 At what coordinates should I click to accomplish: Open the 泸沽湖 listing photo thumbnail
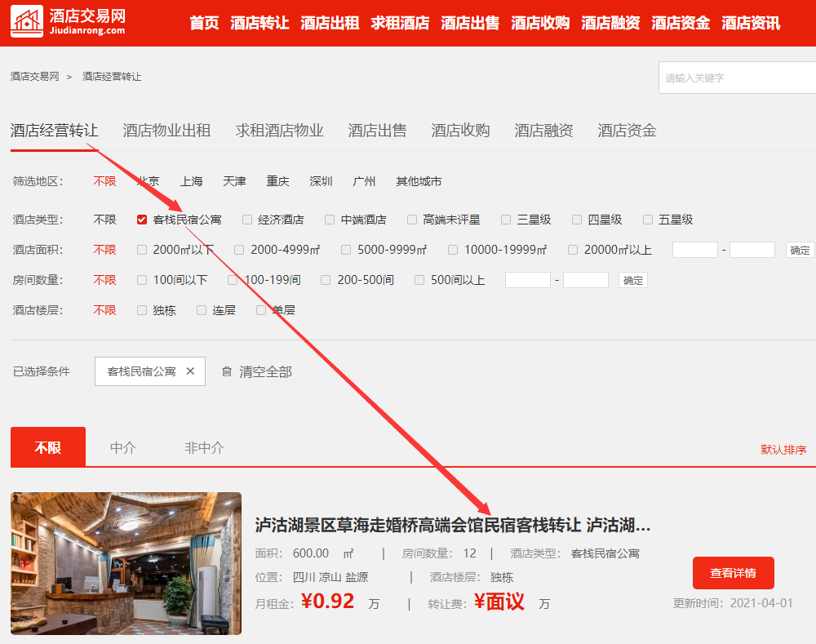(126, 563)
